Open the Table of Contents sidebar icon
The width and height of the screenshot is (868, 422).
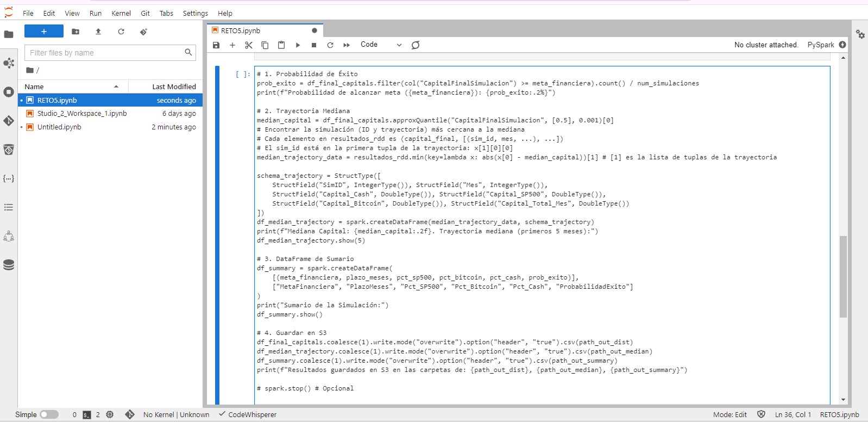[9, 207]
